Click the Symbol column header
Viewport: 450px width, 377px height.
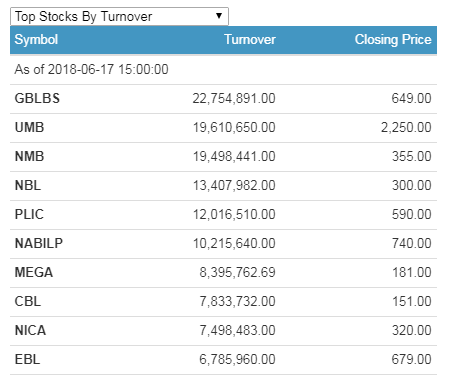click(36, 40)
